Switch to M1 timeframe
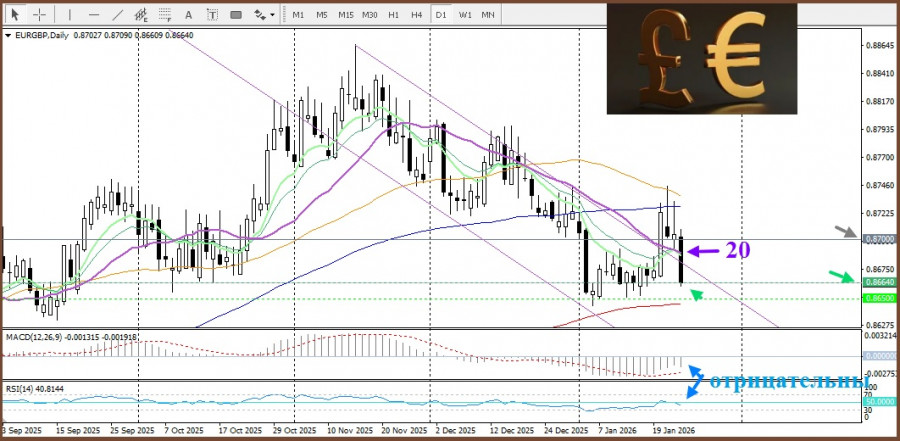The height and width of the screenshot is (441, 900). [298, 15]
